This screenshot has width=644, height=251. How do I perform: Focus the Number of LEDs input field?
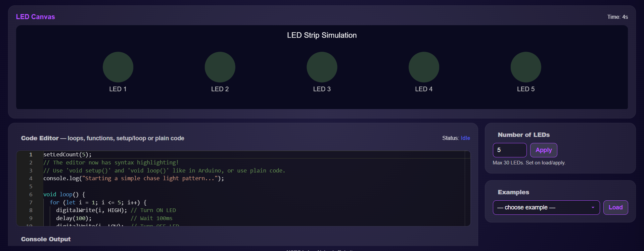509,150
